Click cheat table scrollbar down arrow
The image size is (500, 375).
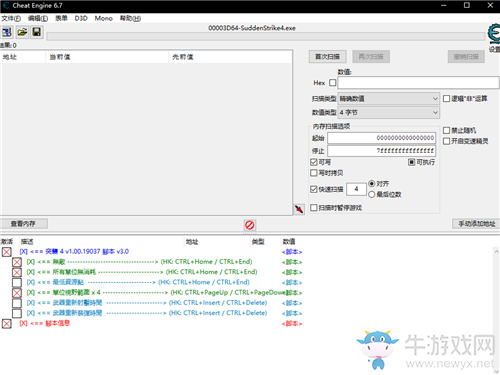pos(496,371)
